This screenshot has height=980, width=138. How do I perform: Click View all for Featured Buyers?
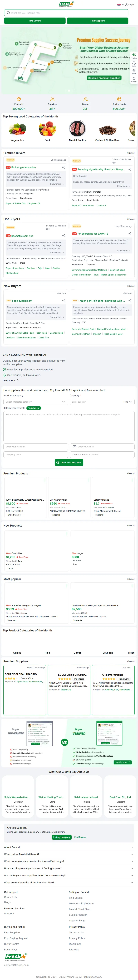131,153
